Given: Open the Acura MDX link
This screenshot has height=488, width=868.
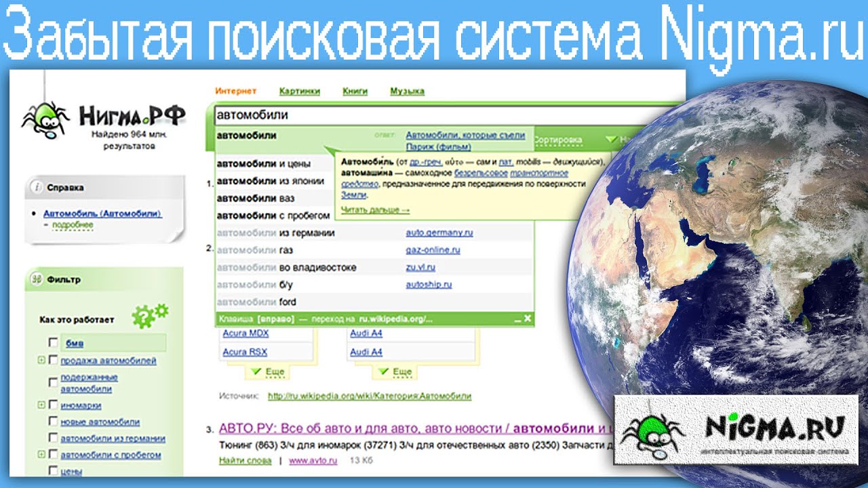Looking at the screenshot, I should click(245, 333).
